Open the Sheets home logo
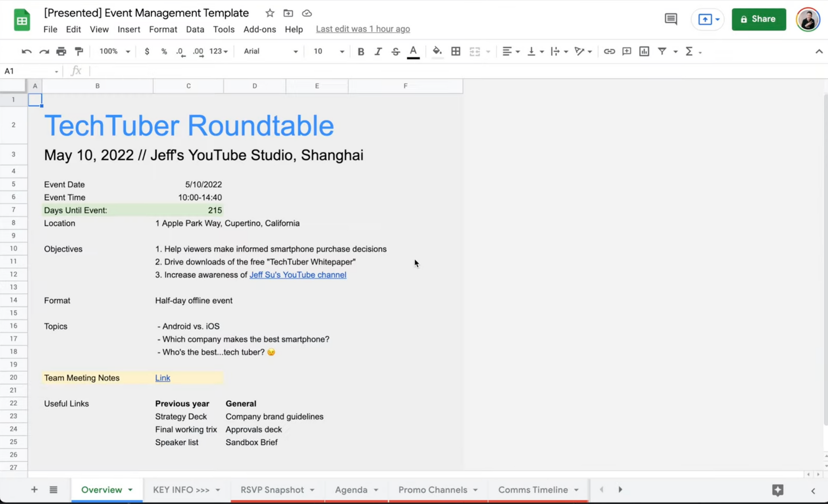The image size is (828, 504). click(x=22, y=19)
